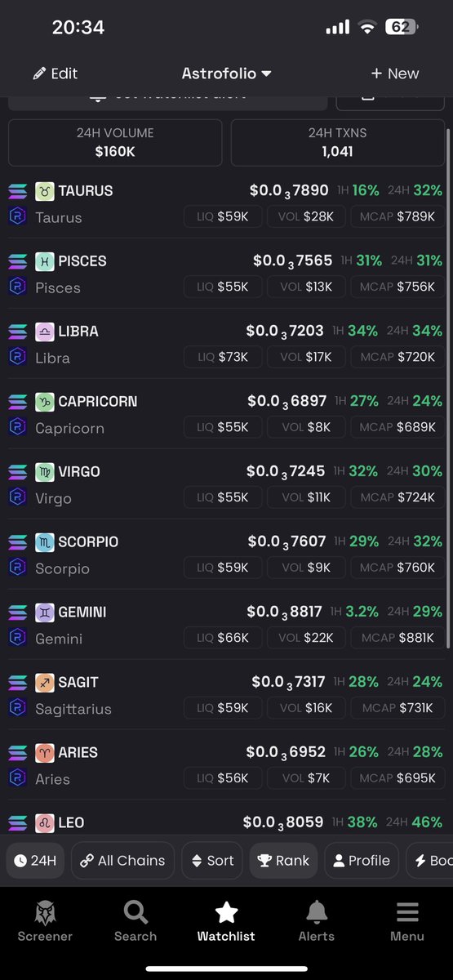Expand the Astrofolio watchlist dropdown
This screenshot has width=453, height=980.
pos(226,73)
